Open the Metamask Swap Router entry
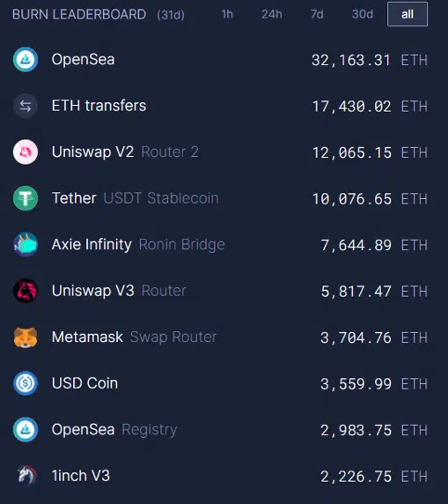Image resolution: width=448 pixels, height=504 pixels. pos(220,337)
